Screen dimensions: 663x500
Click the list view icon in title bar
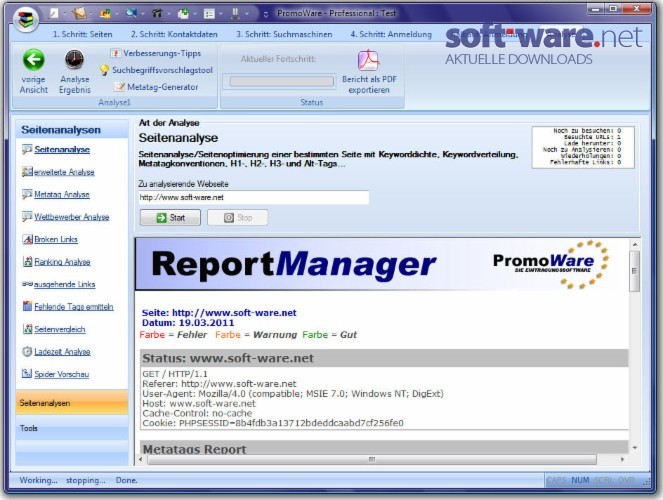[x=209, y=14]
